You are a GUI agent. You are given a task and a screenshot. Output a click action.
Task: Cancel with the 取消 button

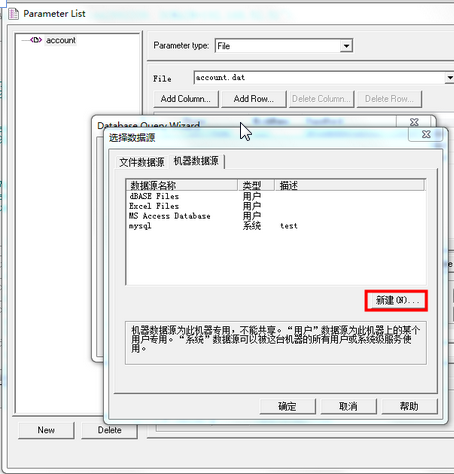click(348, 406)
